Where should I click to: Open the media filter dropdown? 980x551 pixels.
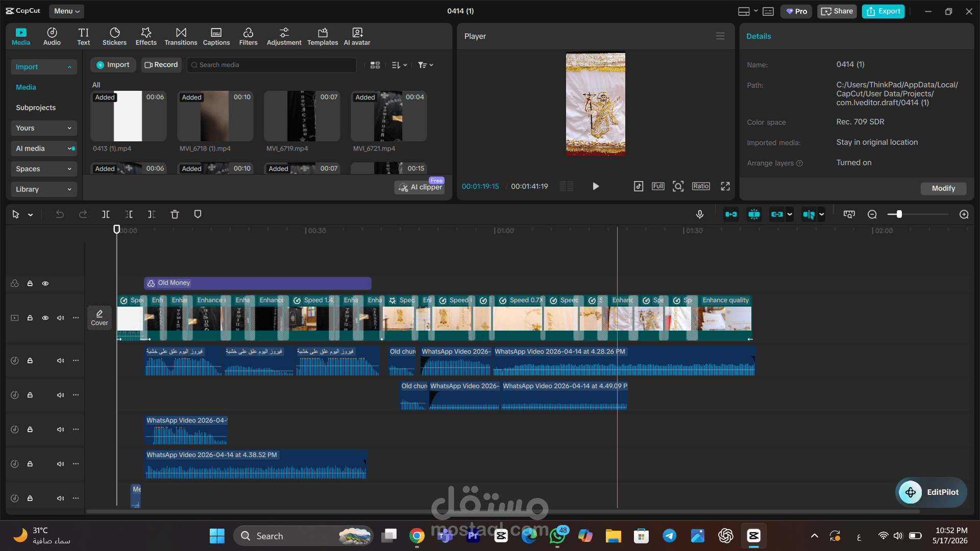tap(425, 65)
